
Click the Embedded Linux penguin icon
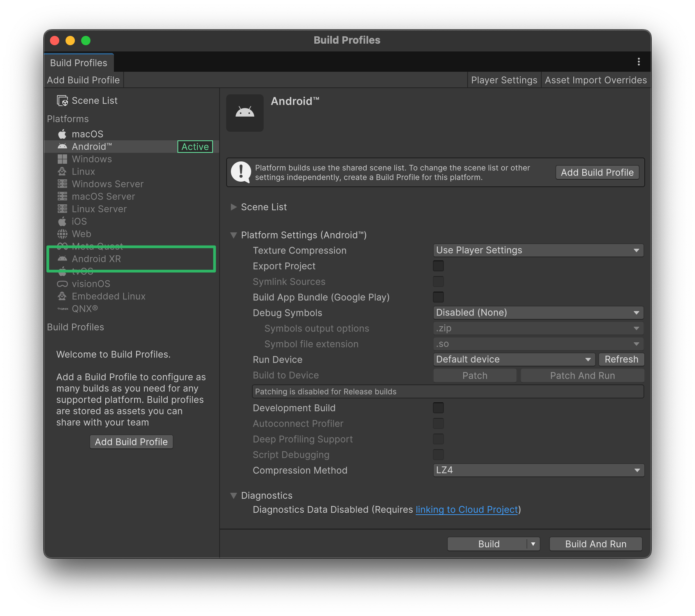62,296
